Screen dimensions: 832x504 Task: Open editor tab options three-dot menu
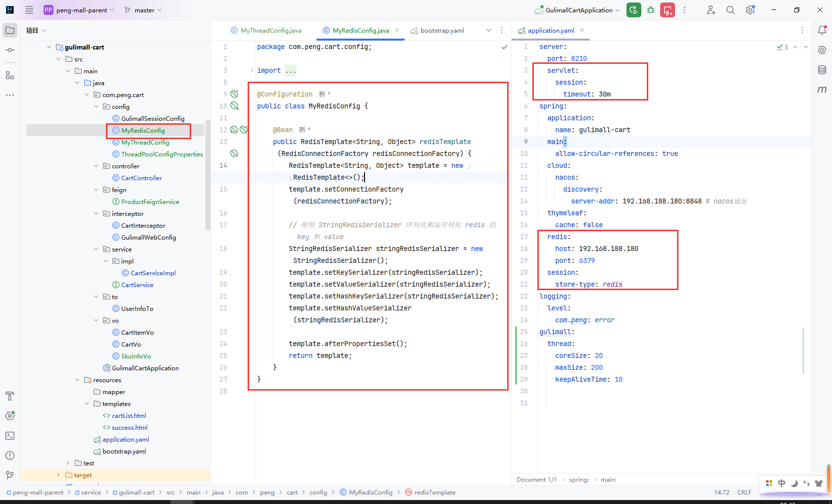click(x=502, y=30)
